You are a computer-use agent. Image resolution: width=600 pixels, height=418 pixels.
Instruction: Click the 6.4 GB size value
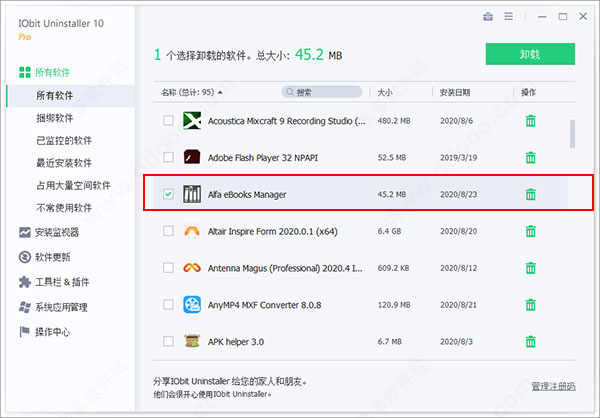[x=389, y=231]
